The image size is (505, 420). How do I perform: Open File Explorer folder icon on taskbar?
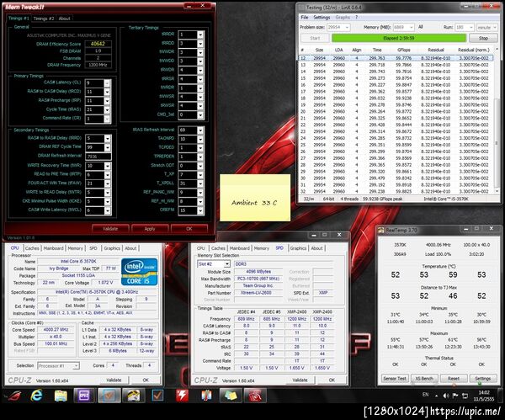pos(61,396)
